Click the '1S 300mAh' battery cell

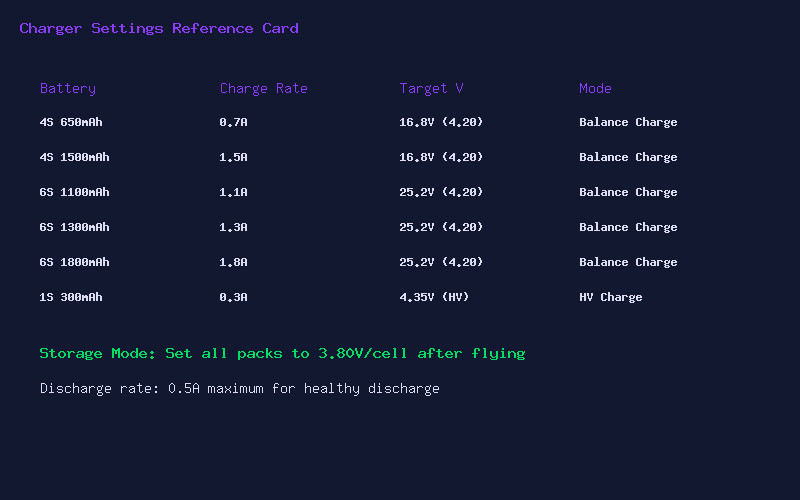71,297
